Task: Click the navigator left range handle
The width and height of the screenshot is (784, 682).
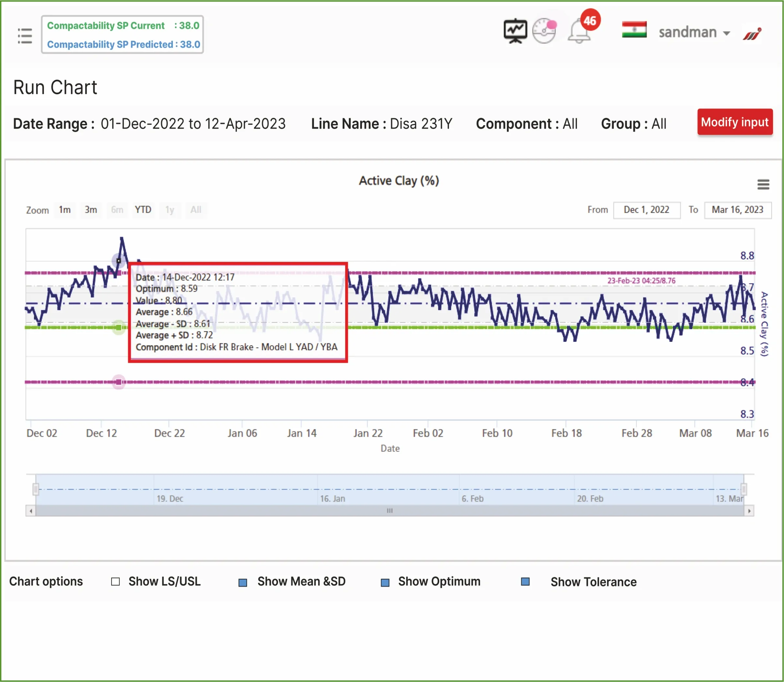Action: tap(36, 489)
